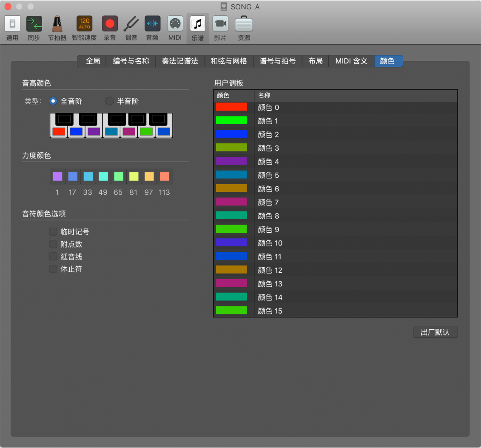Open the 节拍器 metronome settings
This screenshot has width=481, height=448.
coord(57,28)
